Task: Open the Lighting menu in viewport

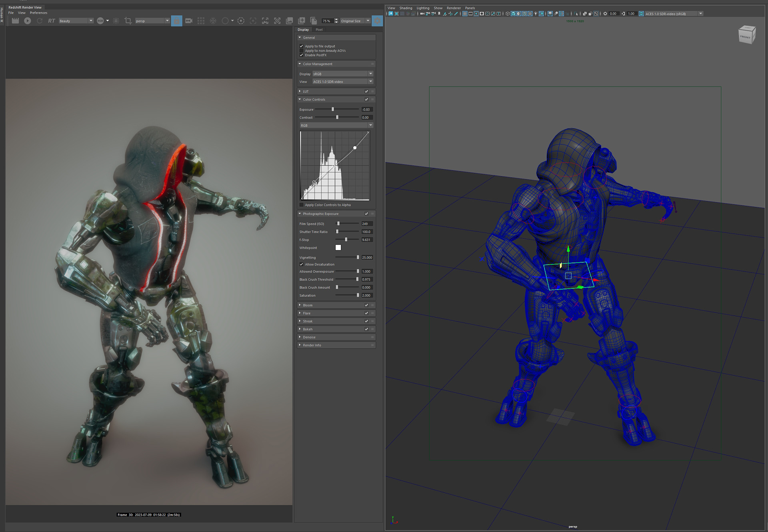Action: 422,8
